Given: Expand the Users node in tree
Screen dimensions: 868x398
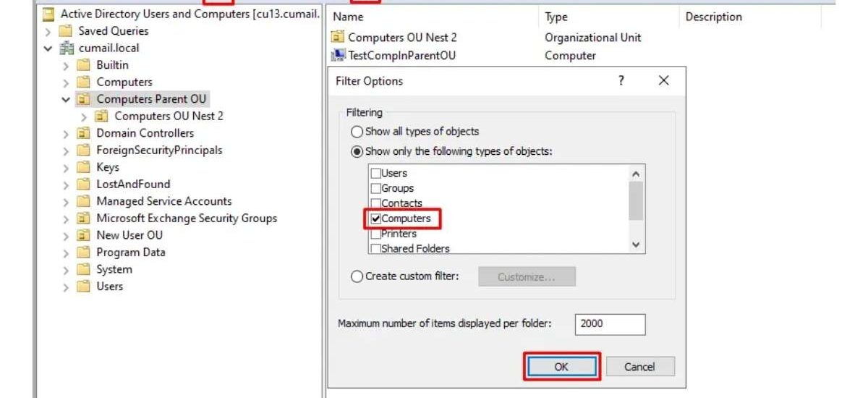Looking at the screenshot, I should coord(67,287).
